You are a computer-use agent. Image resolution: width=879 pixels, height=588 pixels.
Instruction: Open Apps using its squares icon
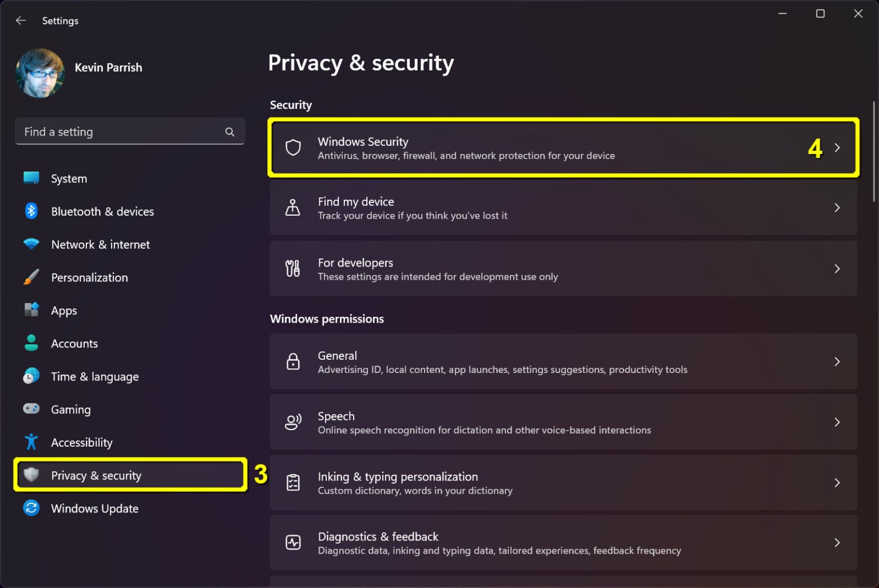[x=31, y=310]
